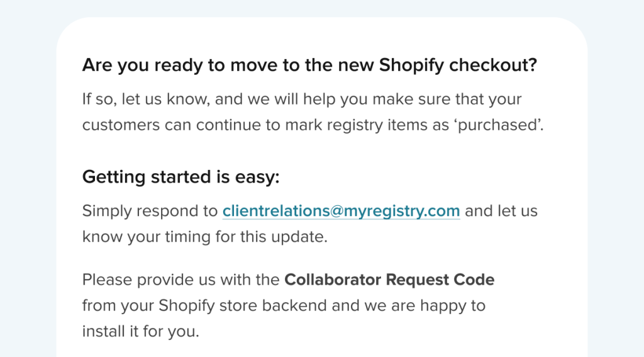Click the 'install it for you.' line
This screenshot has width=644, height=357.
point(140,331)
